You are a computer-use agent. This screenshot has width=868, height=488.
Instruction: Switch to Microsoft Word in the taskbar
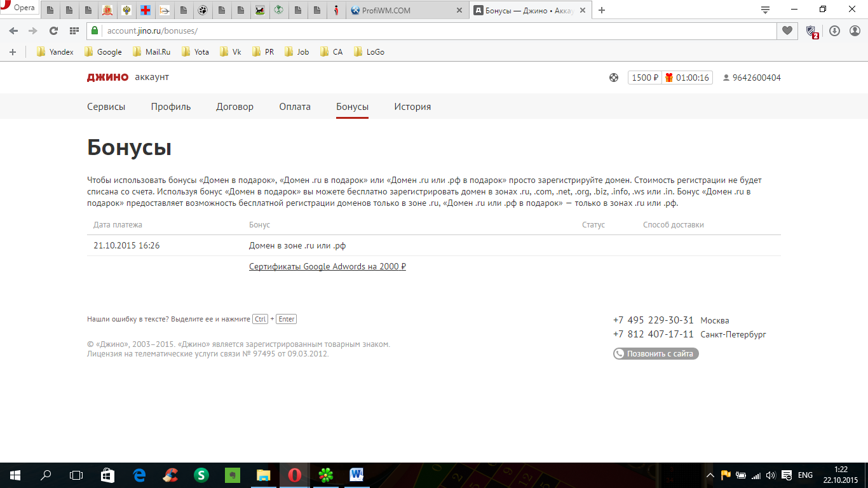[x=356, y=475]
